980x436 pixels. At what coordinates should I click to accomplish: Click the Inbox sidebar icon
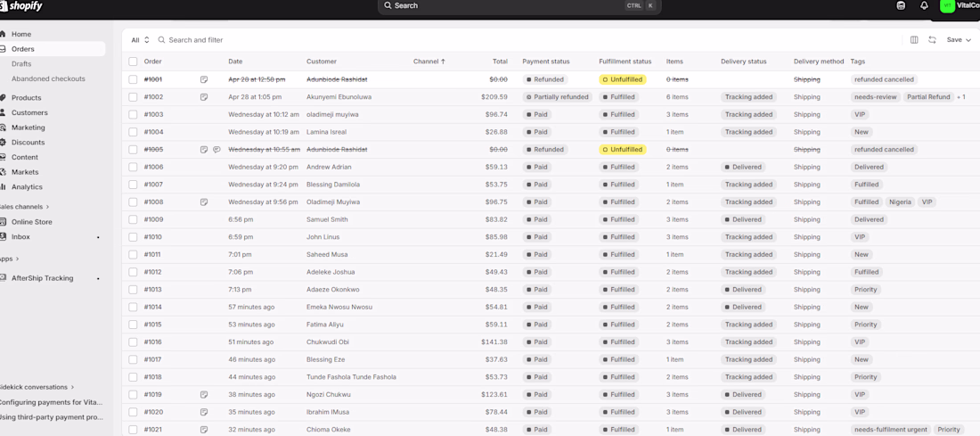(4, 237)
